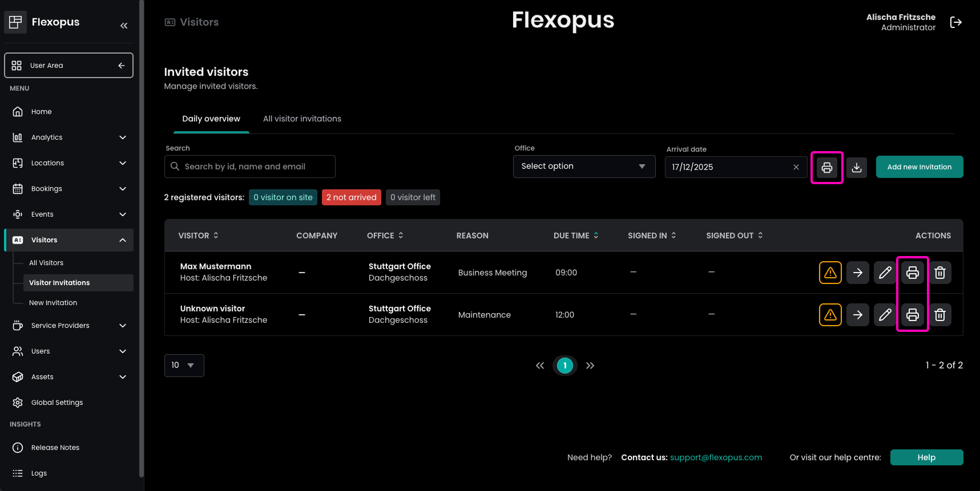Click the download export icon
The image size is (980, 491).
[x=856, y=168]
